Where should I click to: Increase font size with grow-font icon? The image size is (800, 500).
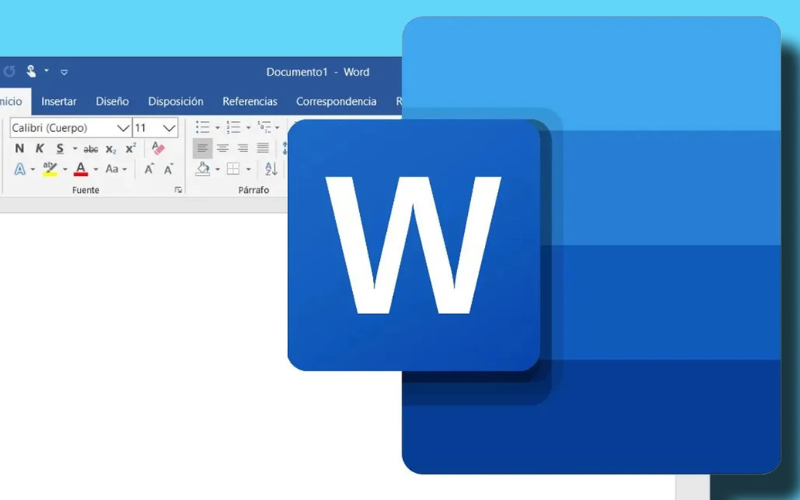(149, 169)
